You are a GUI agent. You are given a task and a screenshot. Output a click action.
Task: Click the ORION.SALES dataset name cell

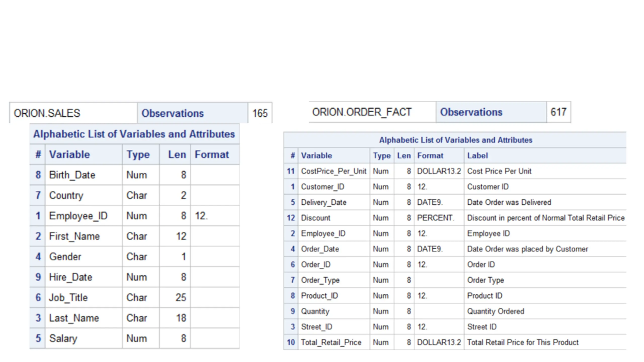point(73,113)
